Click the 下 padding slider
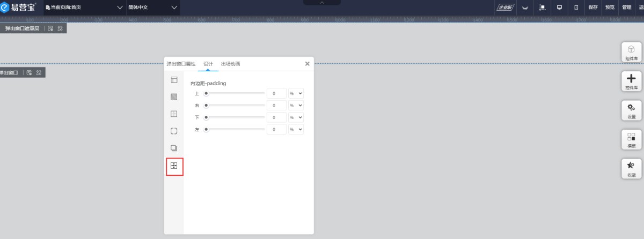644x239 pixels. pos(234,117)
